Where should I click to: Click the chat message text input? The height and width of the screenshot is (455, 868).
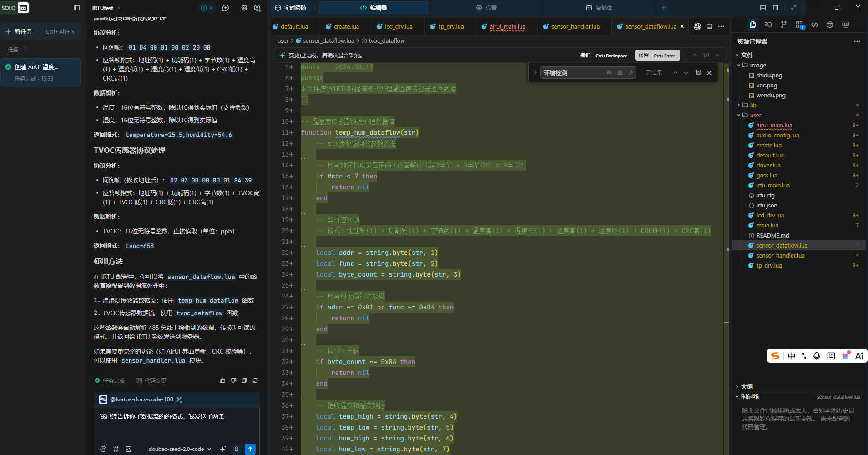[x=177, y=424]
